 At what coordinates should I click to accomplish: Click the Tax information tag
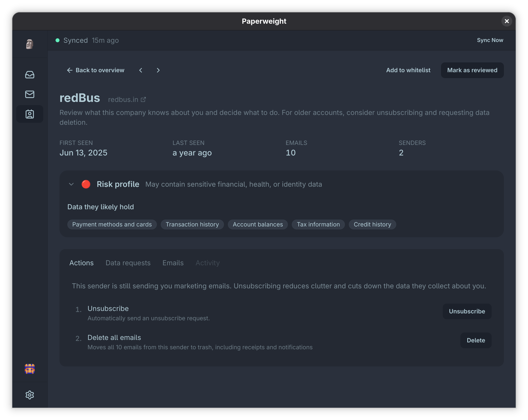click(318, 224)
